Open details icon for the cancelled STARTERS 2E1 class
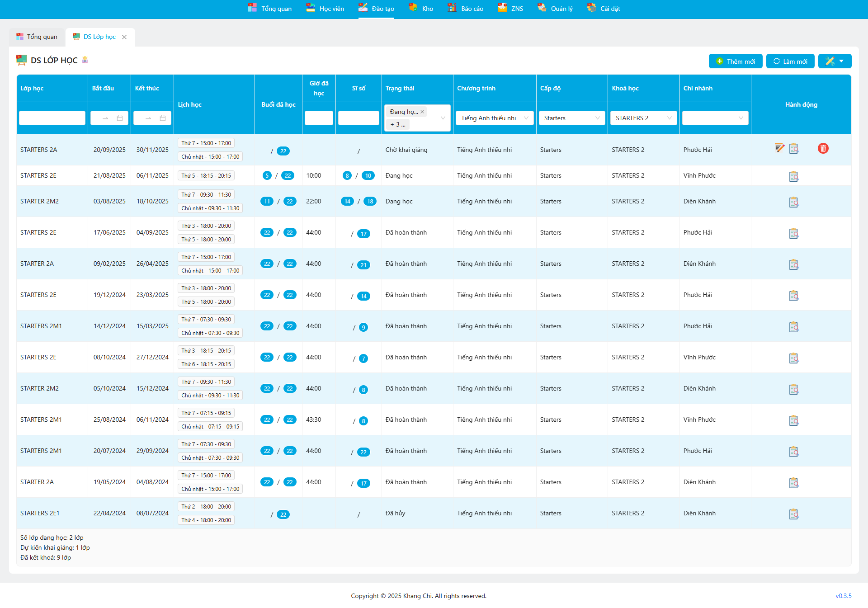 pyautogui.click(x=793, y=514)
